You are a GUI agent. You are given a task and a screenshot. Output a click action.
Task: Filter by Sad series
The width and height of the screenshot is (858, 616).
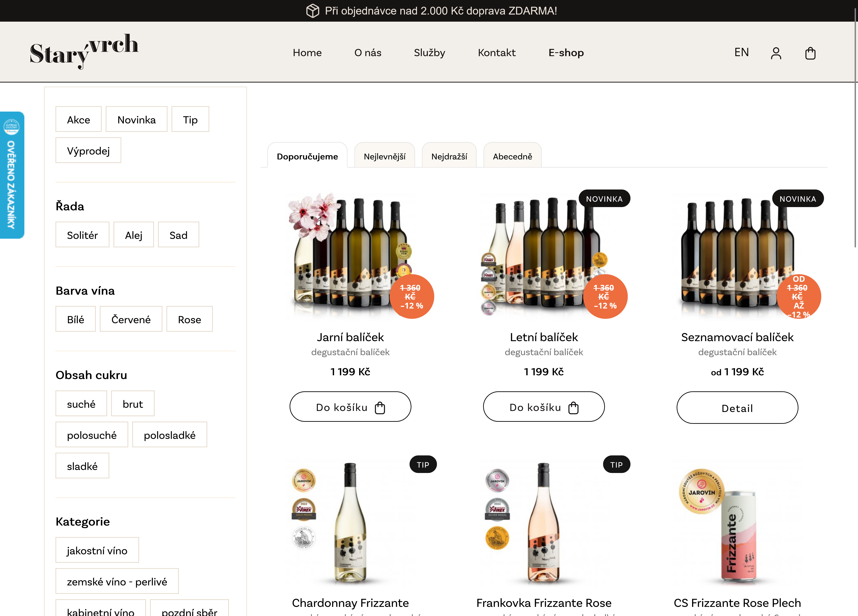click(179, 235)
